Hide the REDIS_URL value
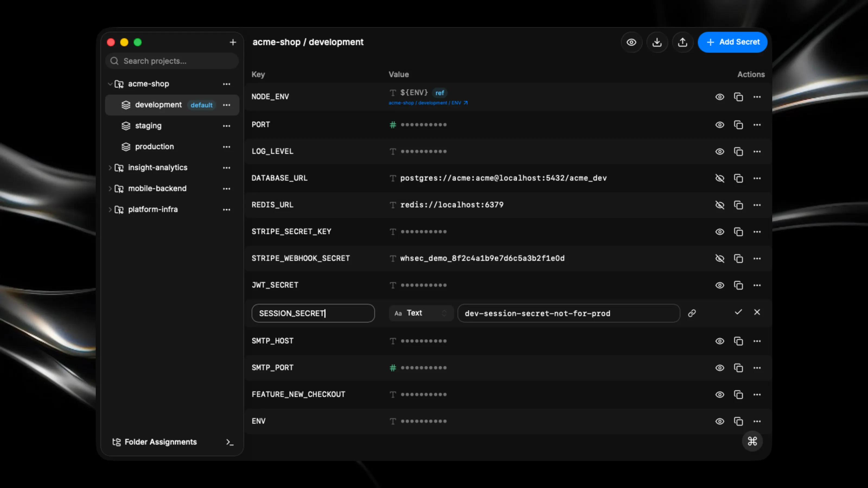The width and height of the screenshot is (868, 488). (720, 205)
